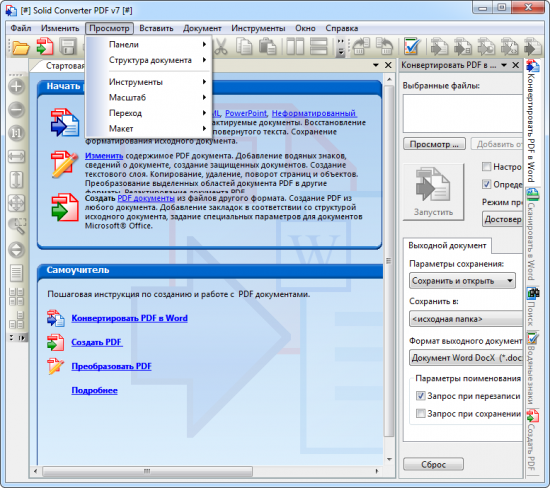Viewport: 550px width, 488px height.
Task: Open the Сканировать в Word side tab
Action: click(532, 234)
